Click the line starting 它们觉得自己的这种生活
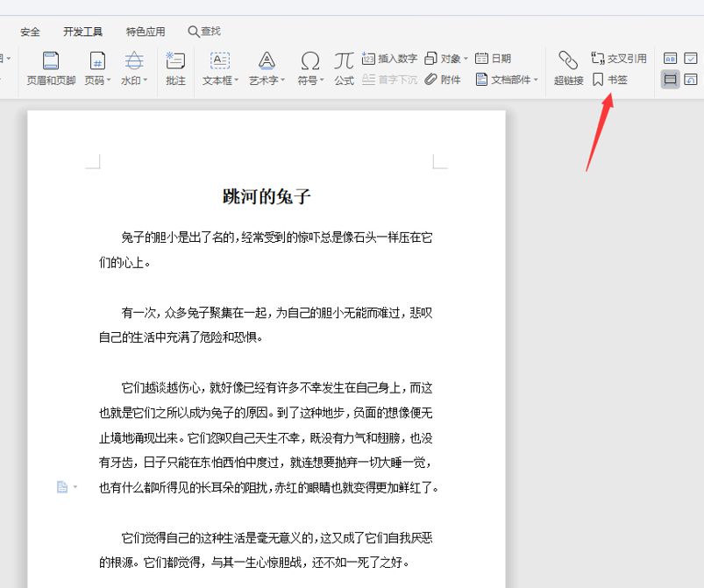Screen dimensions: 704x588 pos(276,538)
